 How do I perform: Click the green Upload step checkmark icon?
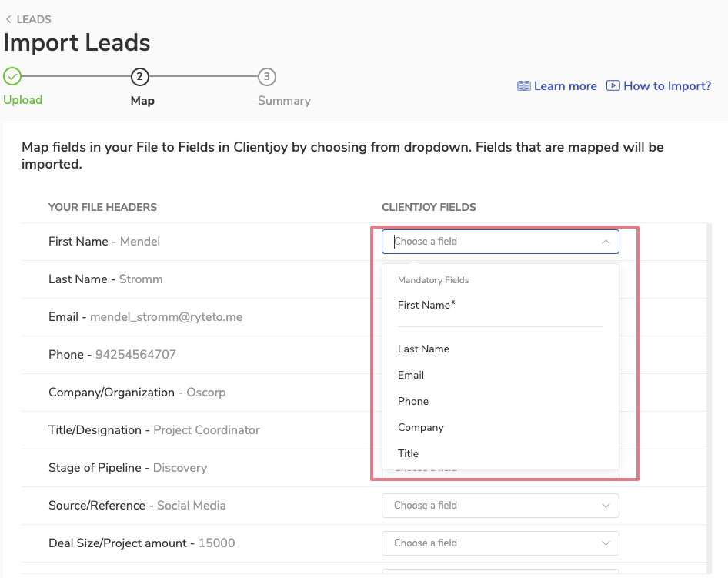click(12, 76)
